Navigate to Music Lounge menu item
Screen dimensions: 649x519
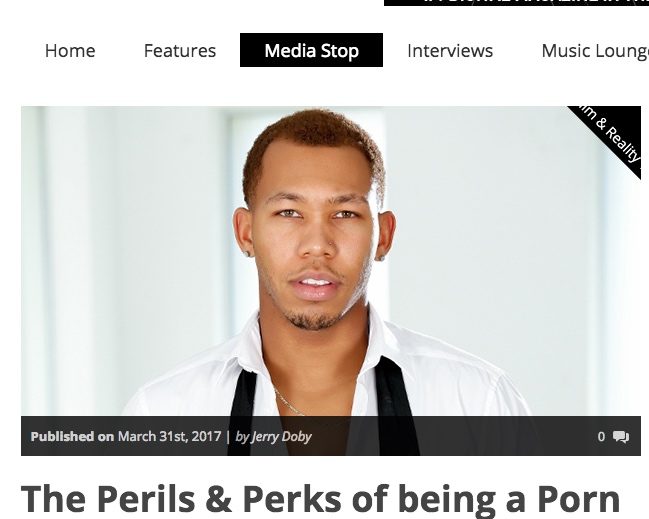tap(595, 51)
